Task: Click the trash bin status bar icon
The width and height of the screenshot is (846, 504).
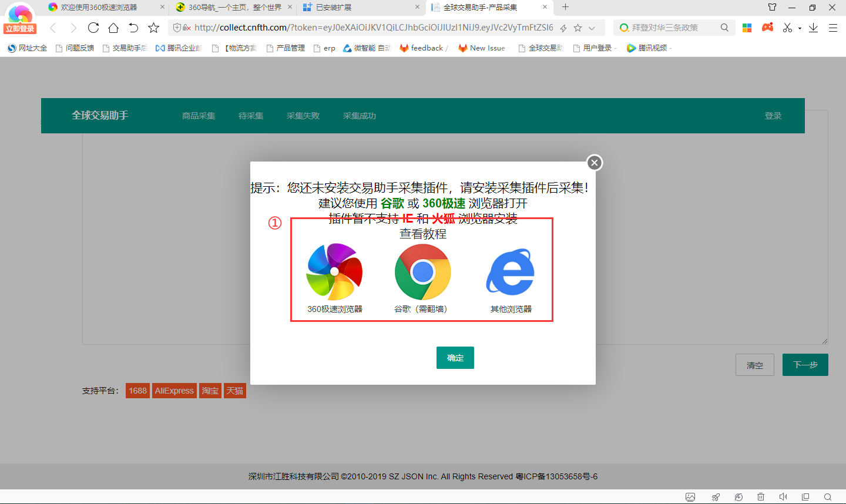Action: 761,497
